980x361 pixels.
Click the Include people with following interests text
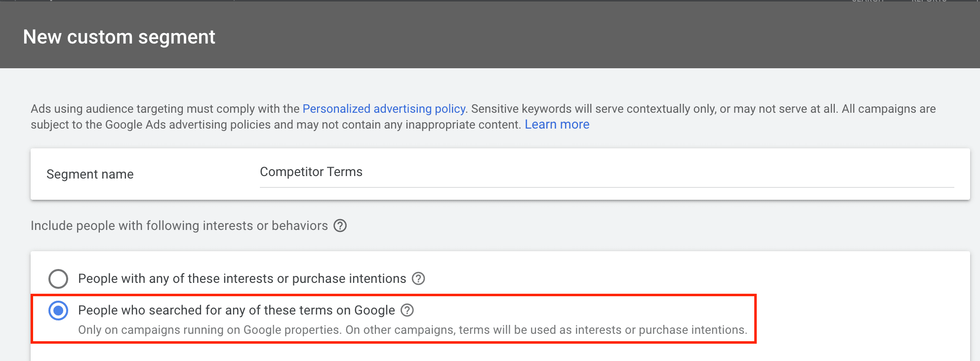point(179,226)
